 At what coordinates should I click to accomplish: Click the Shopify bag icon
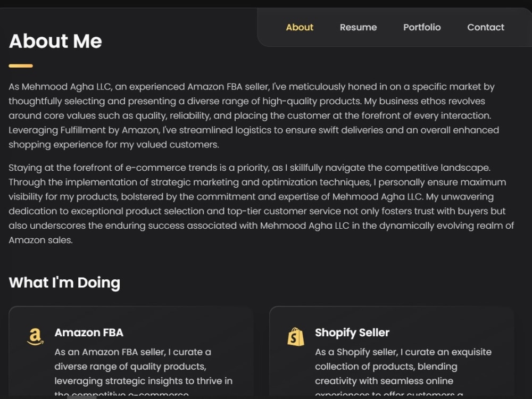295,337
